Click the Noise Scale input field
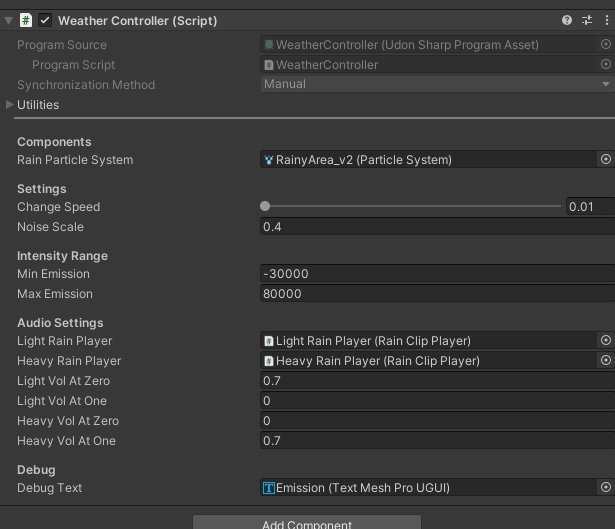615x529 pixels. (436, 227)
